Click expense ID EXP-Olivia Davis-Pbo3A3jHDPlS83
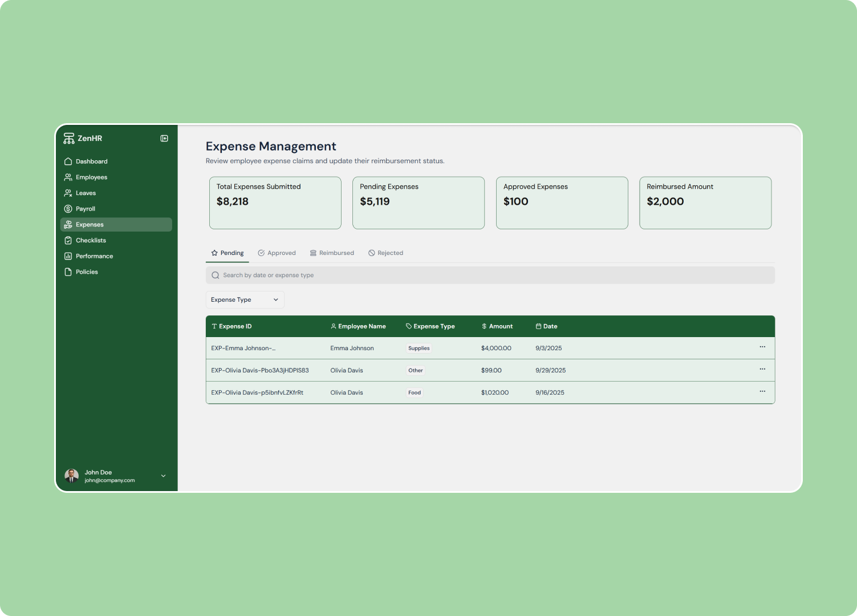Screen dimensions: 857x616 click(260, 371)
